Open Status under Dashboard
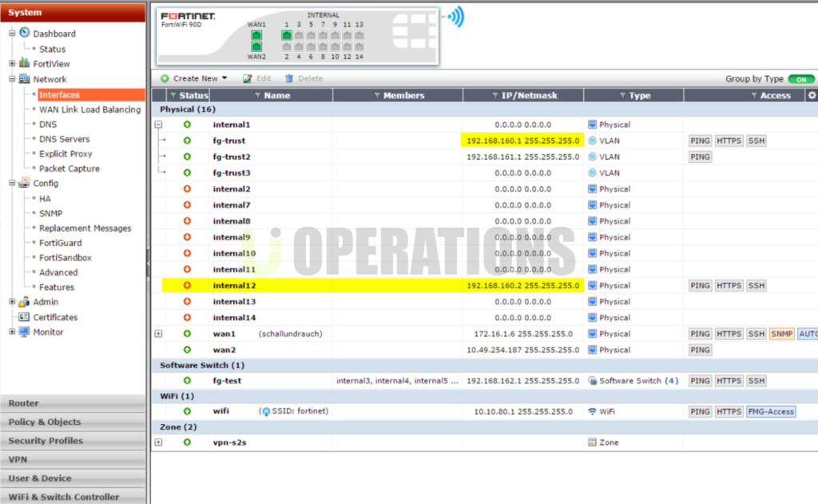The image size is (818, 504). coord(52,49)
